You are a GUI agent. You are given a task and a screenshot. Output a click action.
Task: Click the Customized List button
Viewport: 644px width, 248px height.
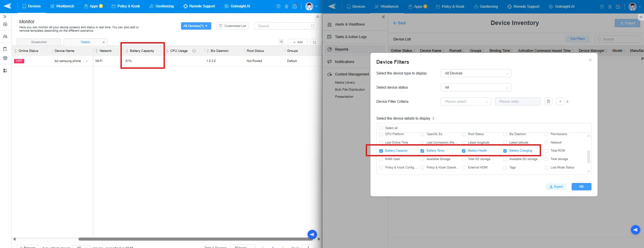(232, 26)
